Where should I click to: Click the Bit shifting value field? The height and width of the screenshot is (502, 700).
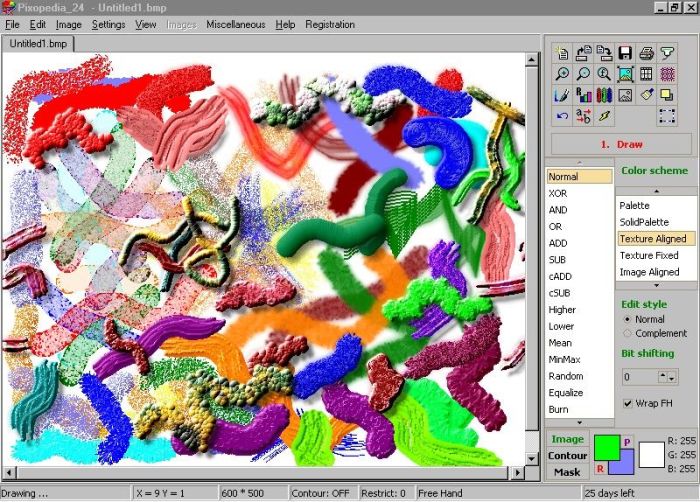pos(641,377)
